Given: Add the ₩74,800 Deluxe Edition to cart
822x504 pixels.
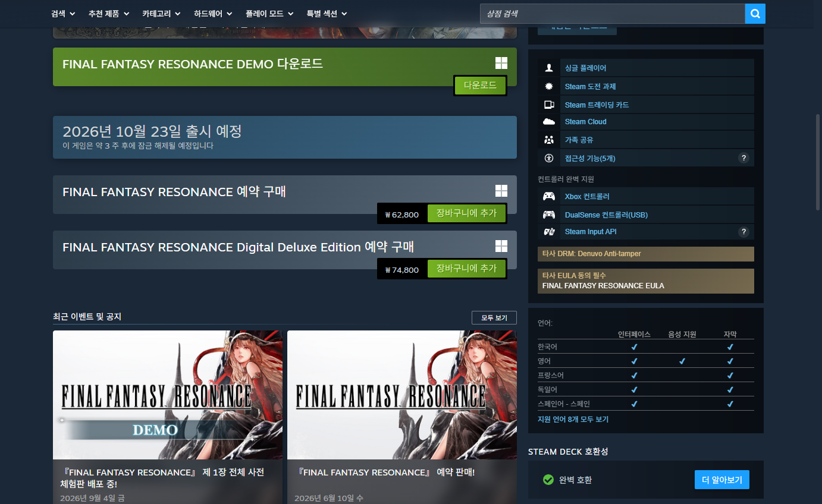Looking at the screenshot, I should (466, 269).
